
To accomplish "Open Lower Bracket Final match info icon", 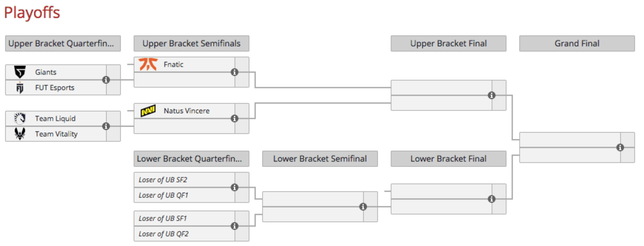I will [x=492, y=199].
